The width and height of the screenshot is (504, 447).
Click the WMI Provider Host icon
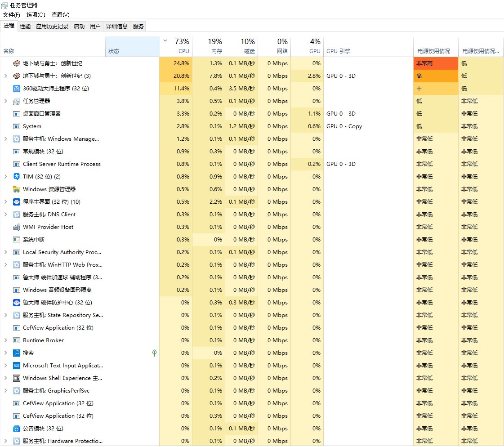click(x=16, y=227)
